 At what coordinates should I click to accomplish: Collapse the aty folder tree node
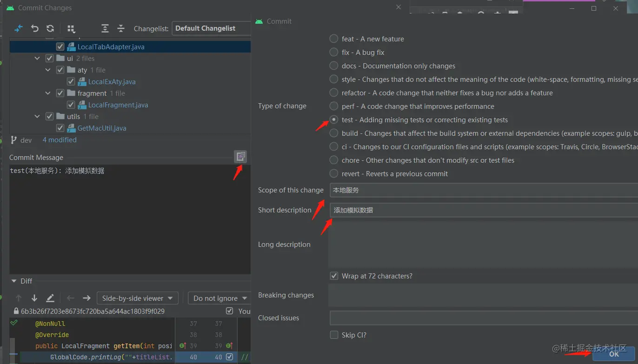[48, 70]
